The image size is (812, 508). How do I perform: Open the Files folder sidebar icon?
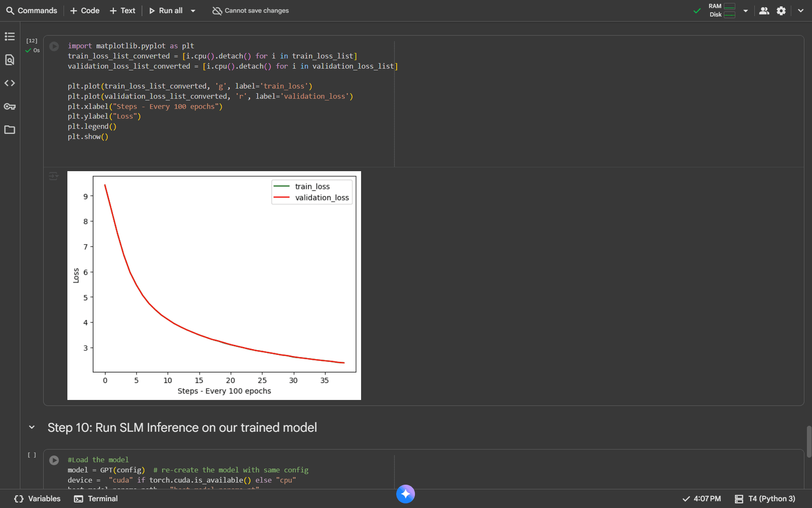pos(10,130)
